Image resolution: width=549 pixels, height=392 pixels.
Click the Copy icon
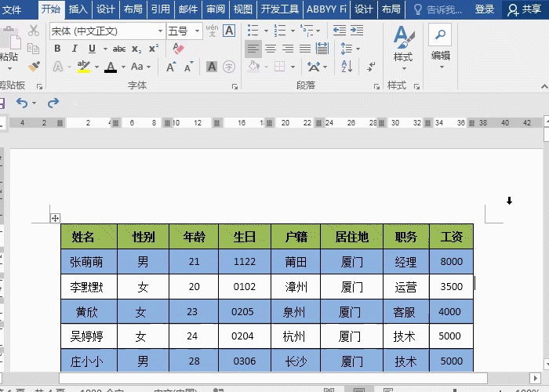[33, 49]
